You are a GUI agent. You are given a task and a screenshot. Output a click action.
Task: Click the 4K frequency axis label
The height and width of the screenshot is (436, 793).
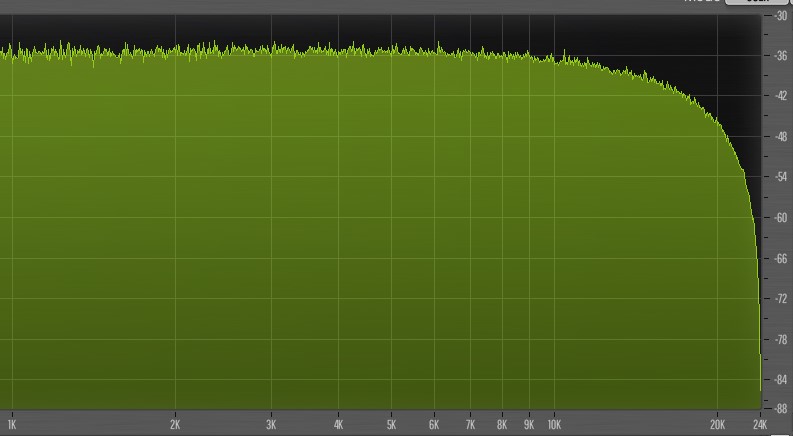click(x=338, y=425)
